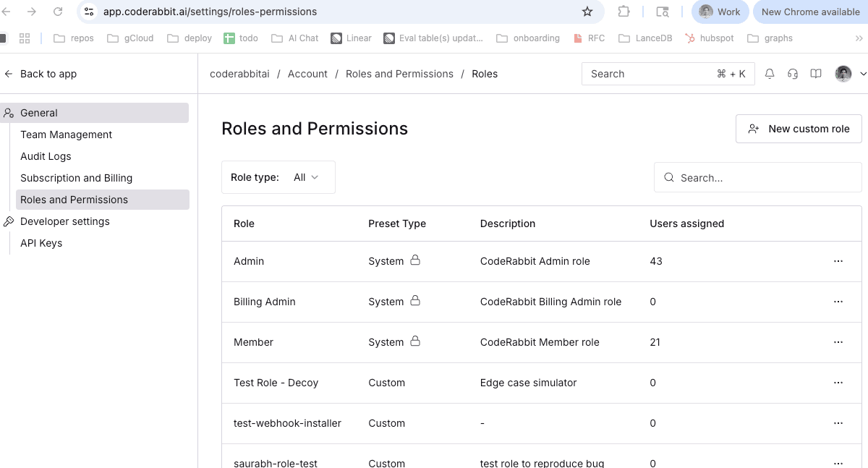Click the Member role name
The image size is (868, 468).
click(253, 342)
